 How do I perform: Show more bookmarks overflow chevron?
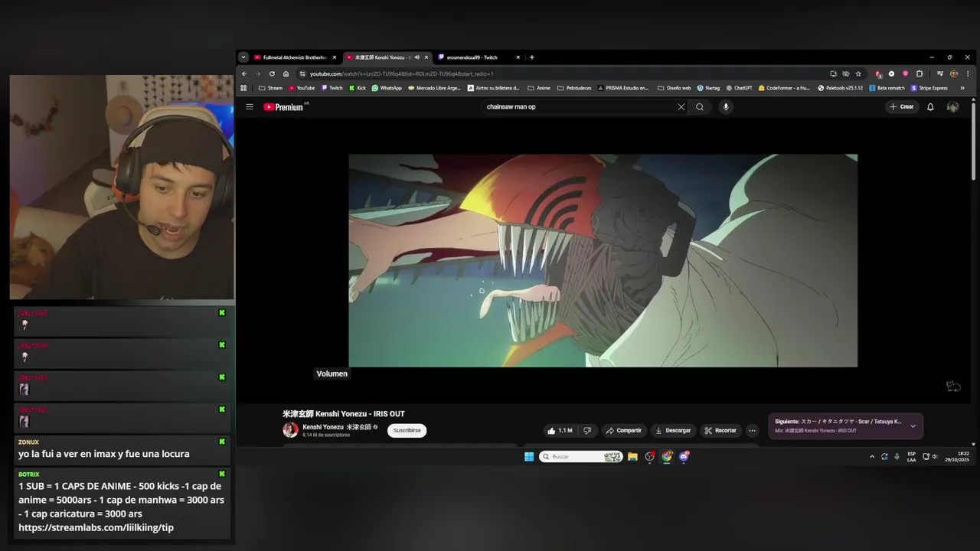[962, 88]
